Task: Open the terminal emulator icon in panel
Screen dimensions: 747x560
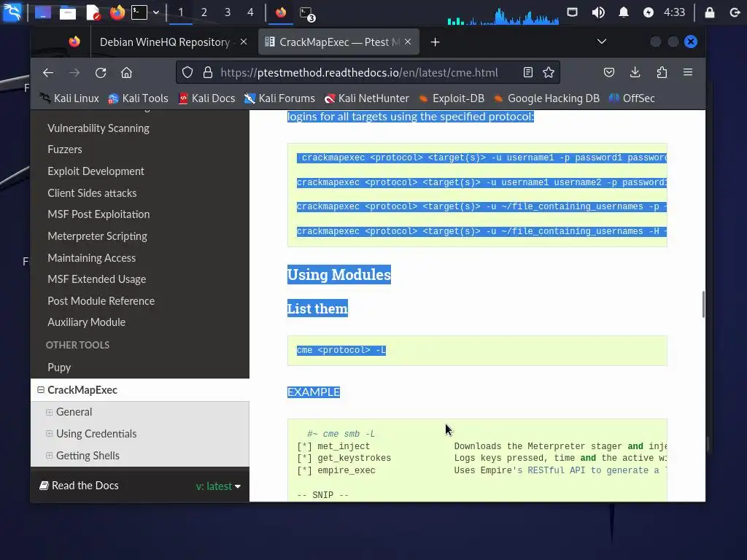Action: point(139,12)
